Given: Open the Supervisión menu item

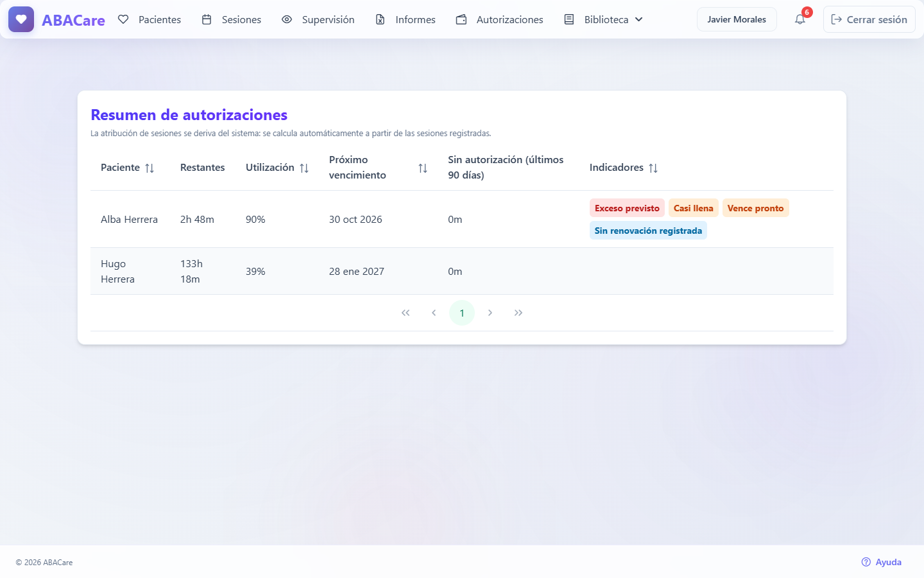Looking at the screenshot, I should click(x=318, y=19).
